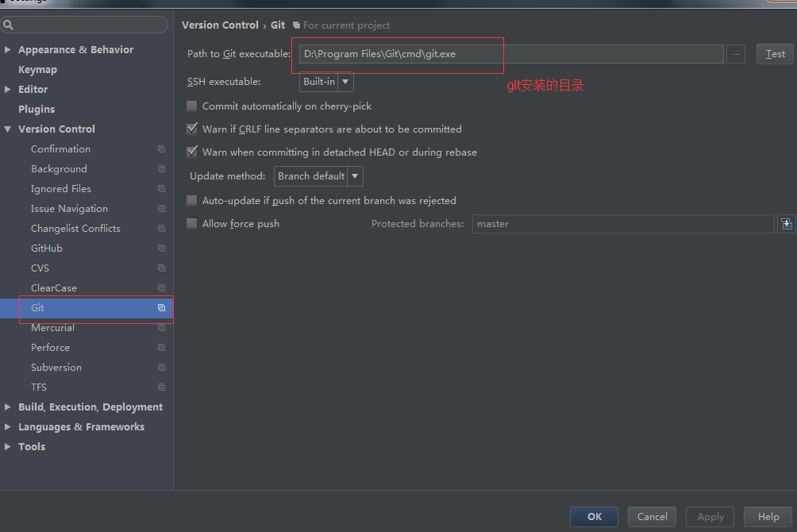Click the expand icon for Protected branches field
The image size is (797, 532).
point(787,224)
